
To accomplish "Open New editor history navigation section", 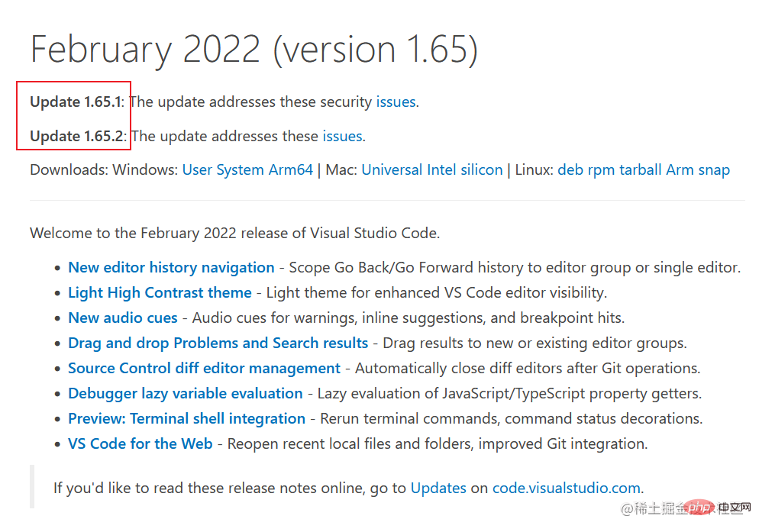I will (x=171, y=267).
